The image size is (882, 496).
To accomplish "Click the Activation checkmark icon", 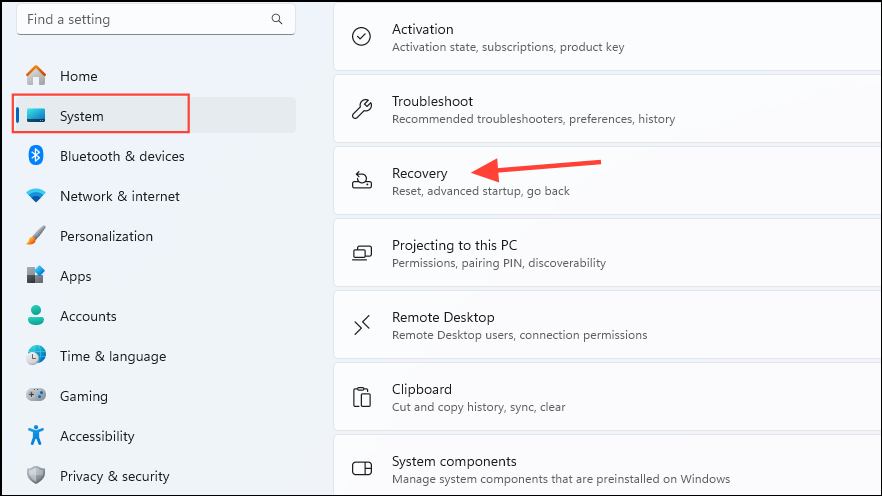I will point(362,37).
